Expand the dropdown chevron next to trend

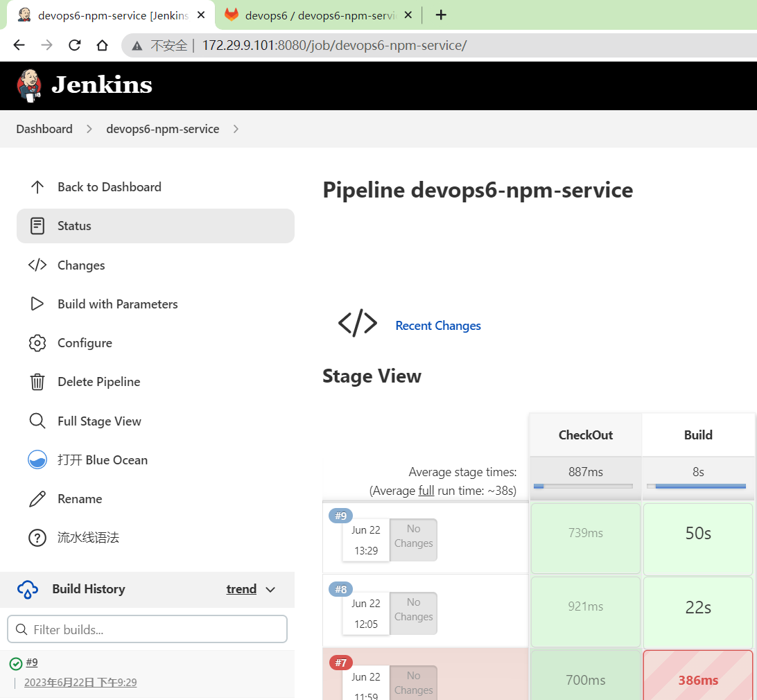pyautogui.click(x=270, y=589)
